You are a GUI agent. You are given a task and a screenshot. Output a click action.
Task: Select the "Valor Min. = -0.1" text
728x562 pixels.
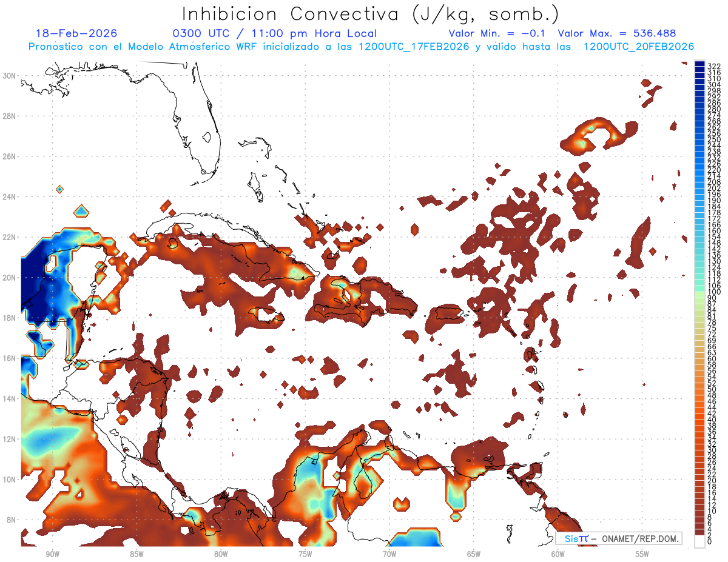pyautogui.click(x=497, y=33)
